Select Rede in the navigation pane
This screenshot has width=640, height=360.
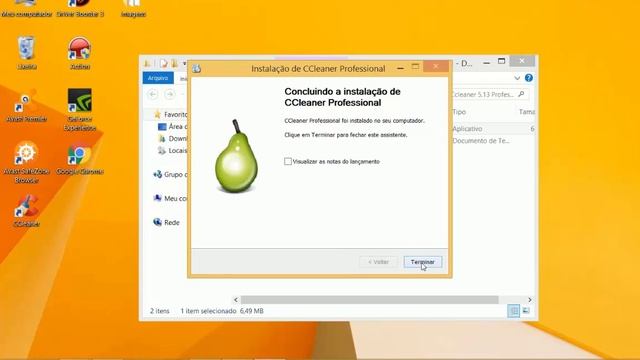(x=167, y=222)
